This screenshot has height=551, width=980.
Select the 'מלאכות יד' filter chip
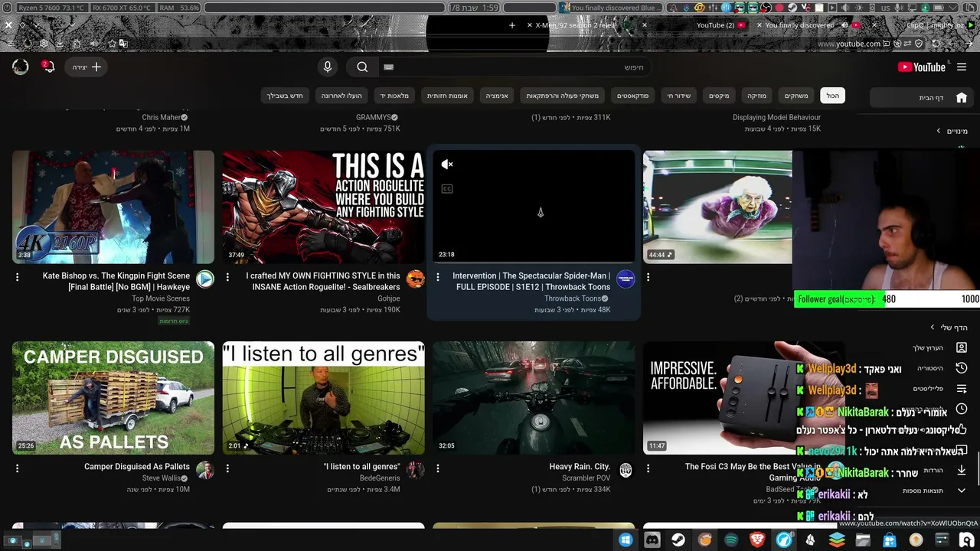(395, 96)
